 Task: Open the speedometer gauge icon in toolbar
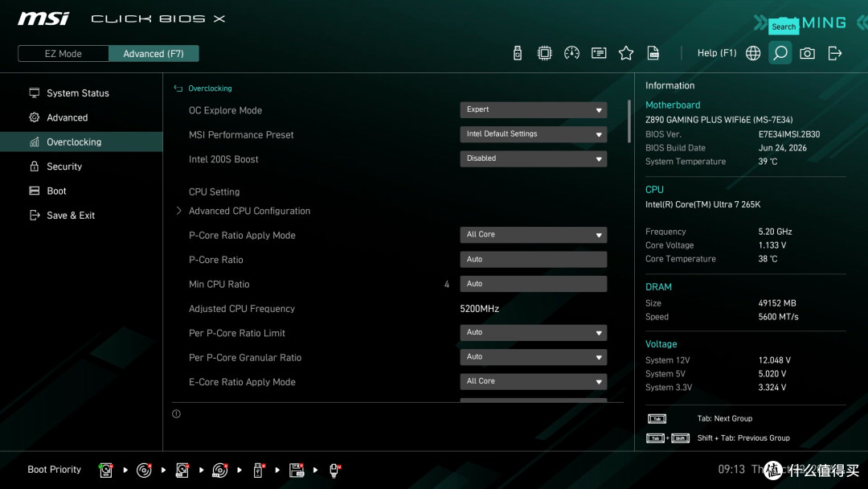pos(572,53)
